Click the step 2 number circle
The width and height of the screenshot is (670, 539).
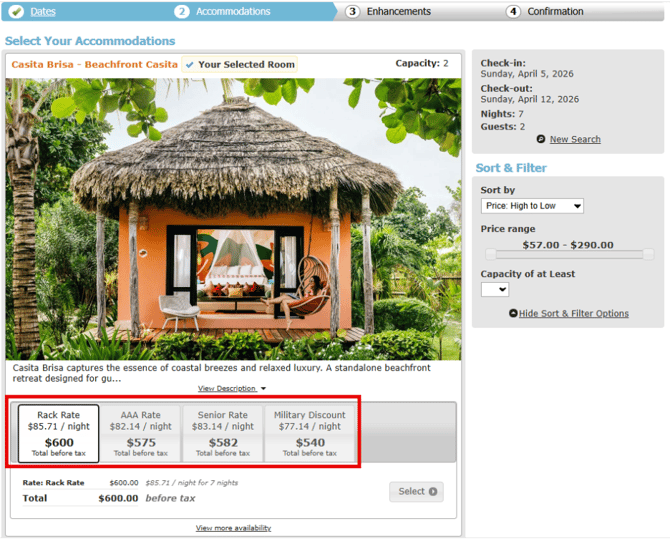pyautogui.click(x=181, y=12)
